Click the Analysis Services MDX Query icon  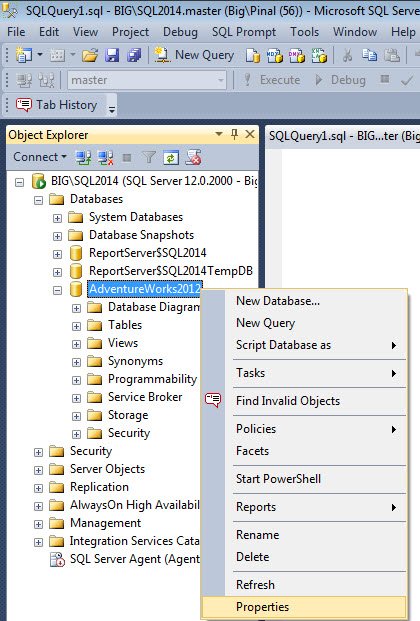point(275,55)
